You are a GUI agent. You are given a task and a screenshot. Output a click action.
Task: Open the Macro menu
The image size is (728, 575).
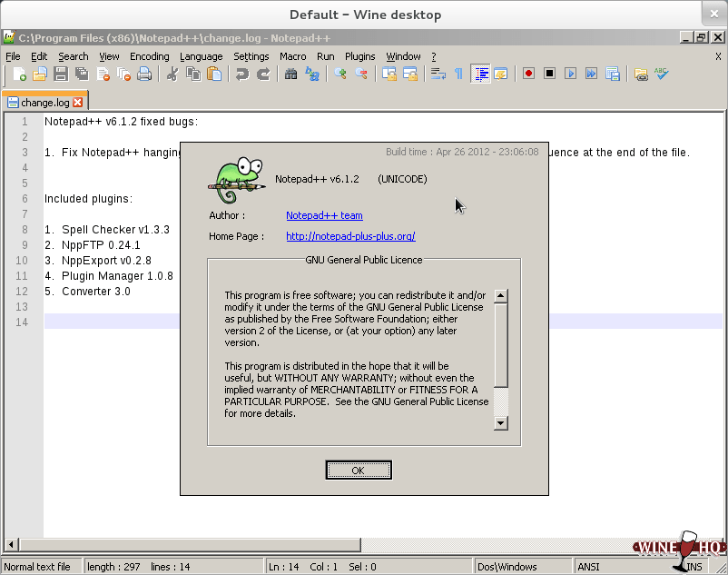293,56
